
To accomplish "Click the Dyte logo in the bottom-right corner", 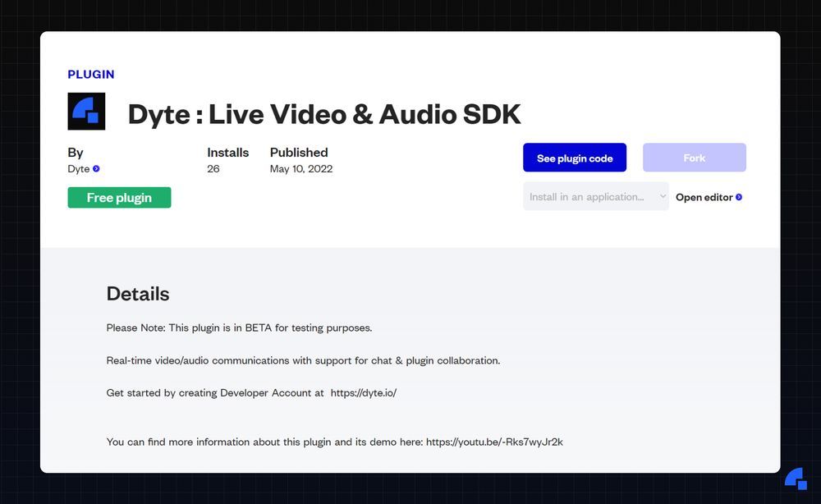I will pyautogui.click(x=796, y=479).
